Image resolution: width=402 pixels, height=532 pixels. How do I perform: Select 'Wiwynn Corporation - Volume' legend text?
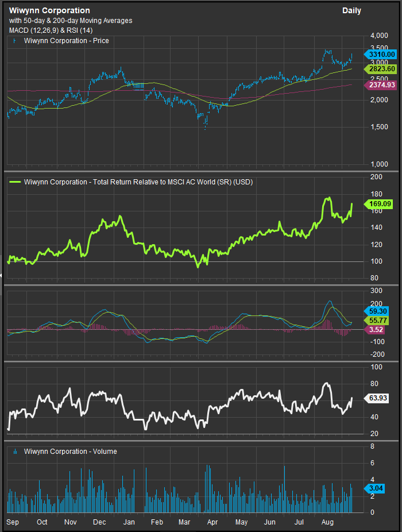click(x=70, y=452)
